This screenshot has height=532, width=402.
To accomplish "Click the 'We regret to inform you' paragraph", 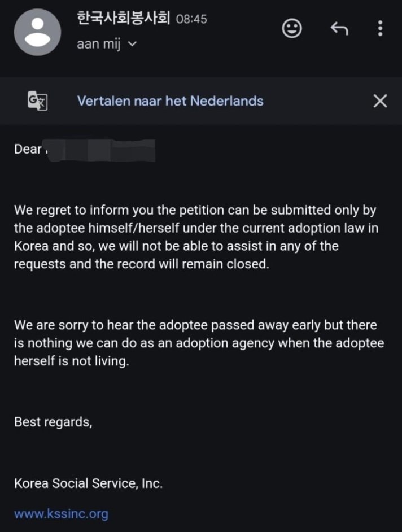I will pos(196,237).
